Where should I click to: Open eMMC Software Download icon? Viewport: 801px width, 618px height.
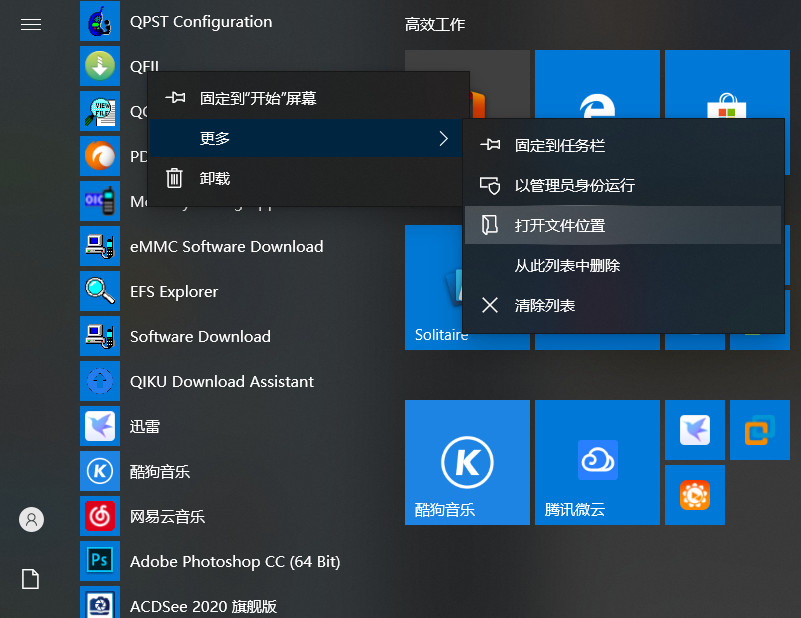pyautogui.click(x=100, y=246)
